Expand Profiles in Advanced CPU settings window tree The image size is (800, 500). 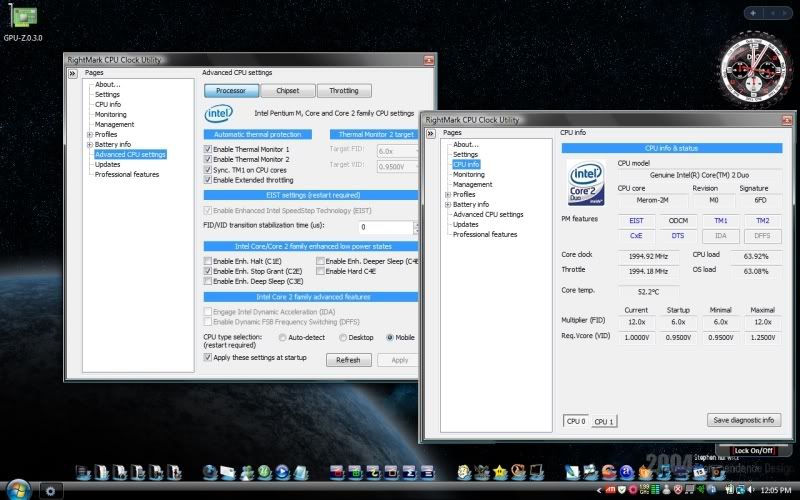coord(90,135)
